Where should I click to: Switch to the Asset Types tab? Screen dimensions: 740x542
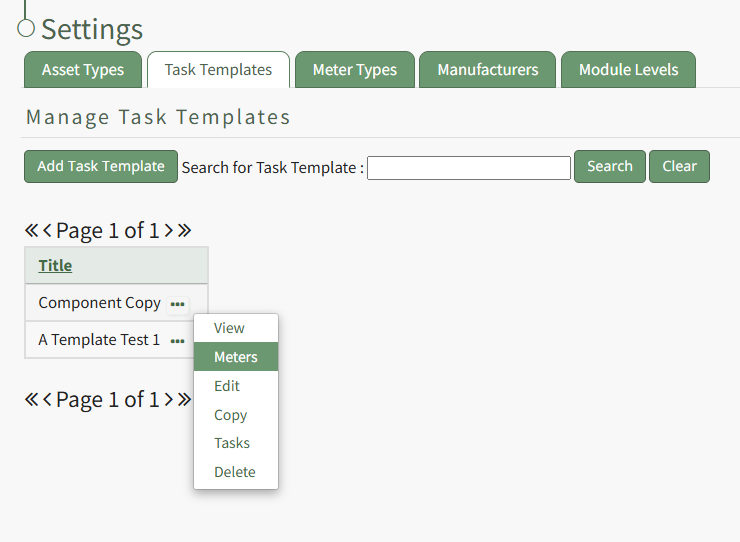coord(83,70)
